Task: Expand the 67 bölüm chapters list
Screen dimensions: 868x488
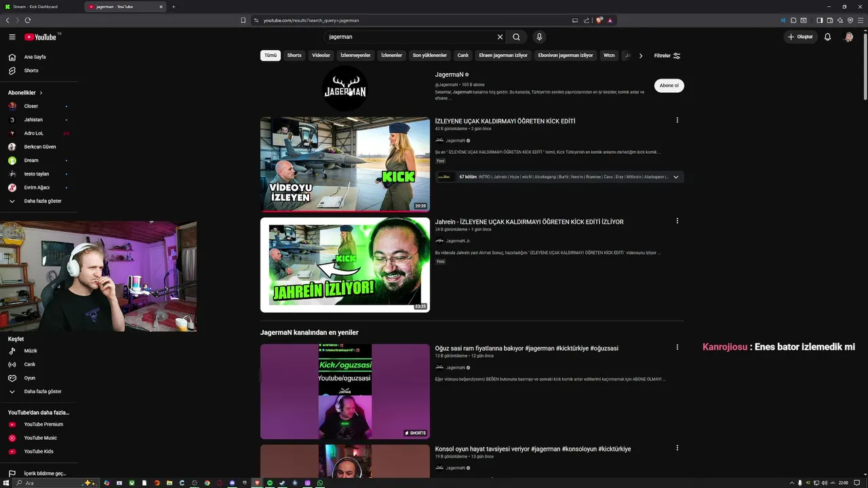Action: (675, 177)
